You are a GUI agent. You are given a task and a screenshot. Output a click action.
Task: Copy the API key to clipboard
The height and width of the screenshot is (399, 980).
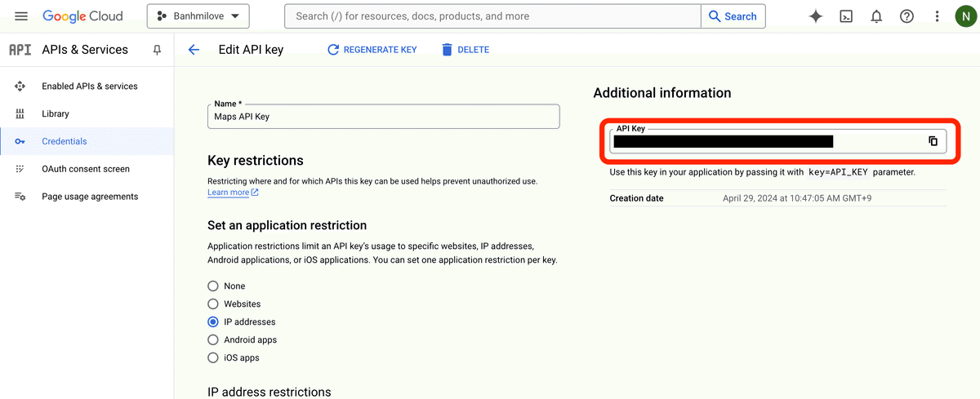(x=933, y=141)
